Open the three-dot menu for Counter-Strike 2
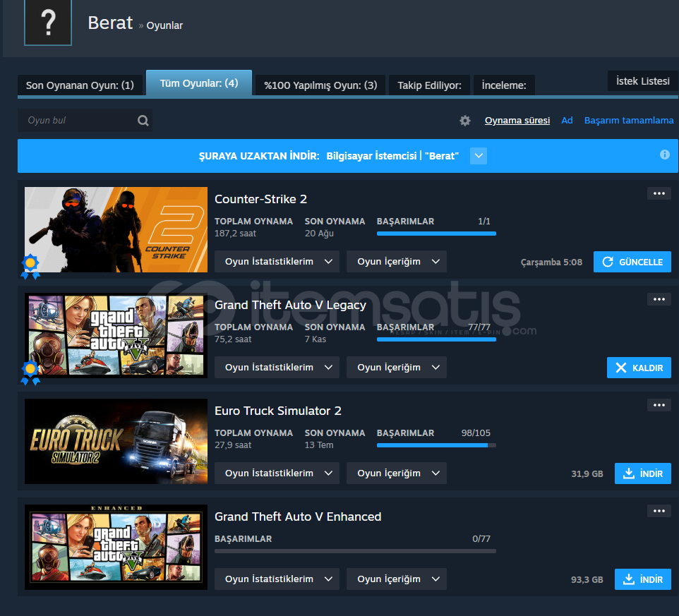Viewport: 679px width, 616px height. coord(659,193)
